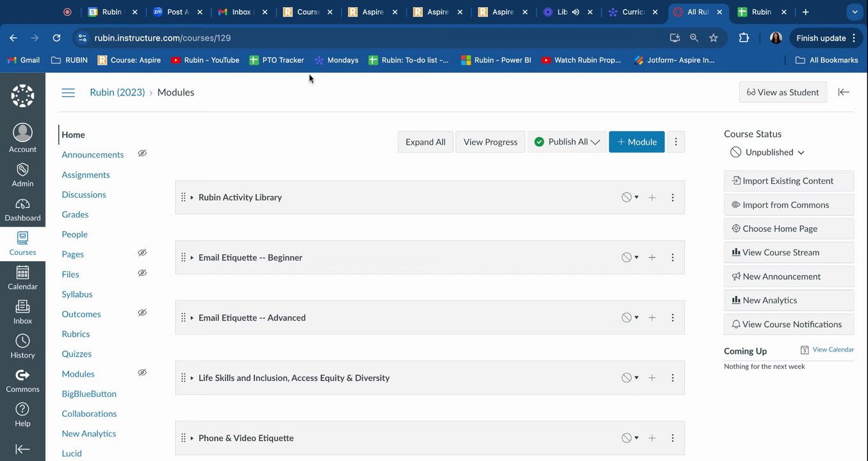
Task: Click the blue add Module button
Action: (x=637, y=142)
